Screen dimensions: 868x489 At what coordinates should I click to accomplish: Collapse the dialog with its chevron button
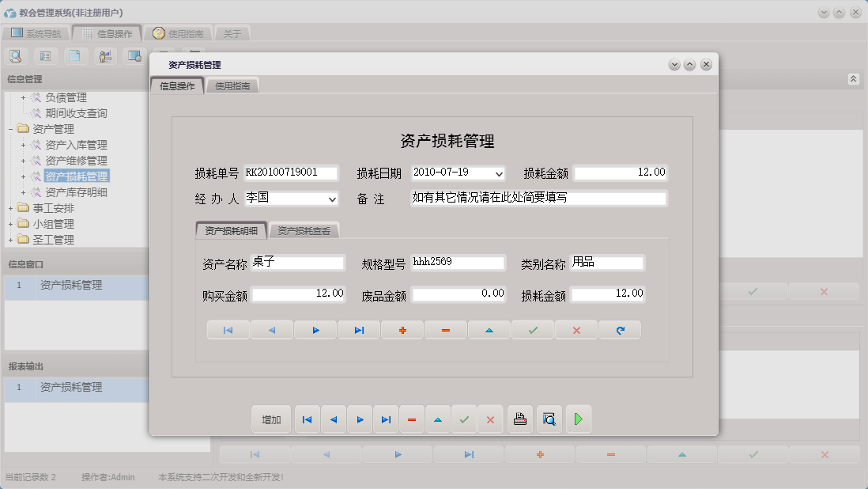point(674,65)
